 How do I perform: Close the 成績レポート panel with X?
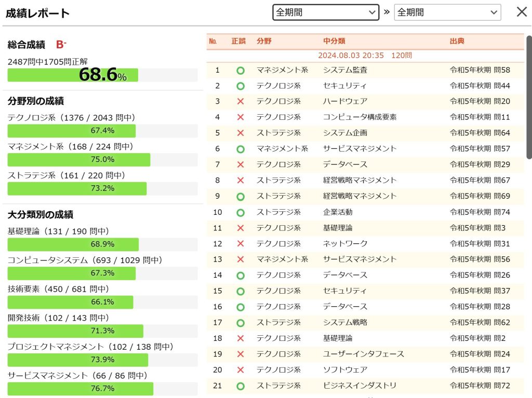[522, 12]
